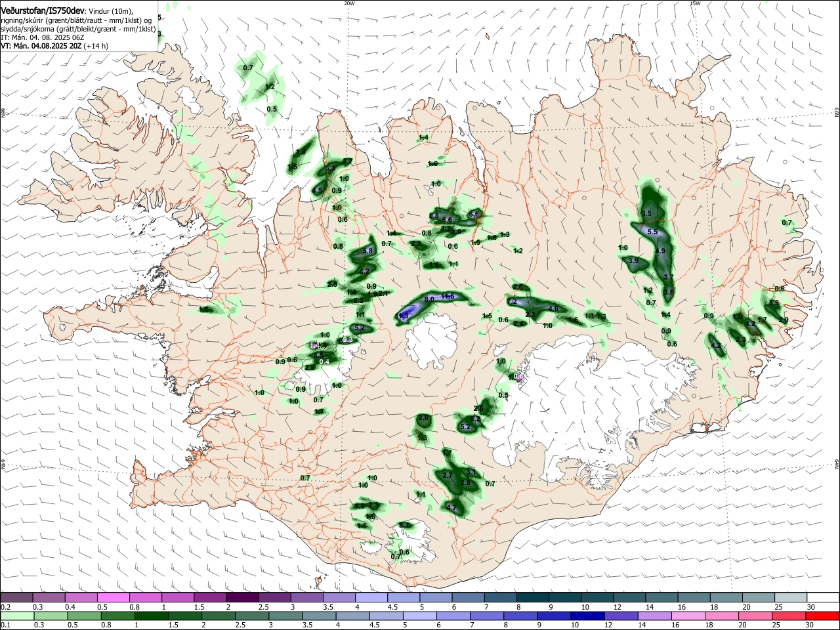Select upper legend swatch between 3.5 and 4

[339, 598]
